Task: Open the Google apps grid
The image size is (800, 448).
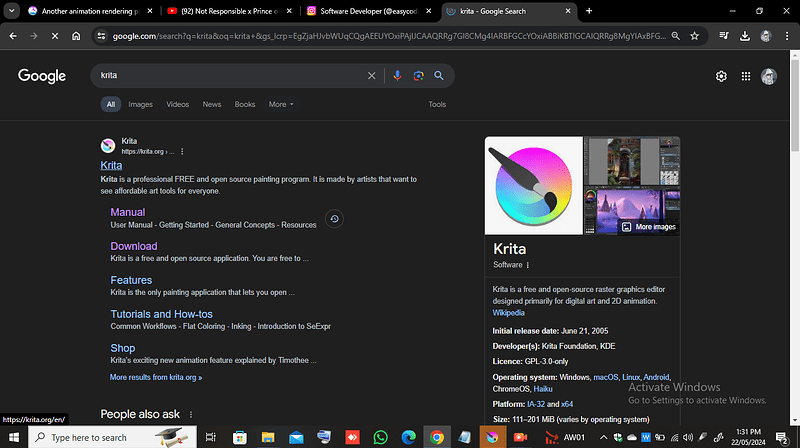Action: click(745, 76)
